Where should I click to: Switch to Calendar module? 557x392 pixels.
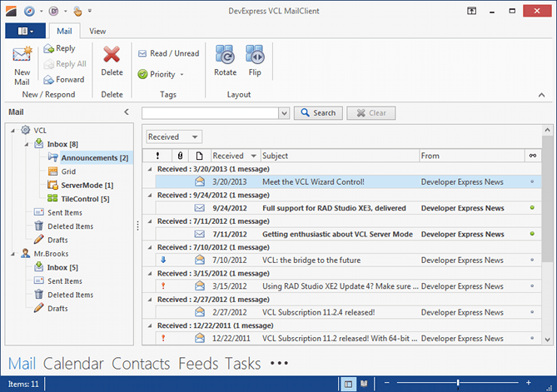pos(73,364)
